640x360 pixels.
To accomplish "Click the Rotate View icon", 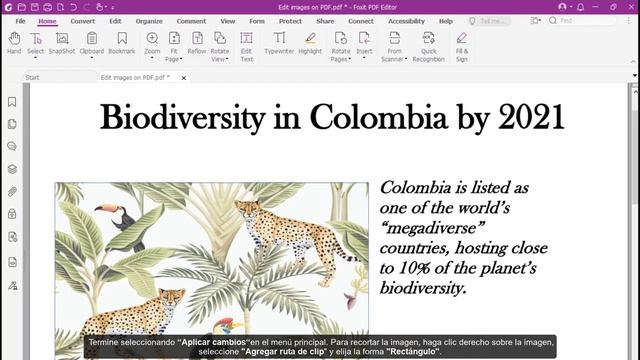I will pos(220,39).
